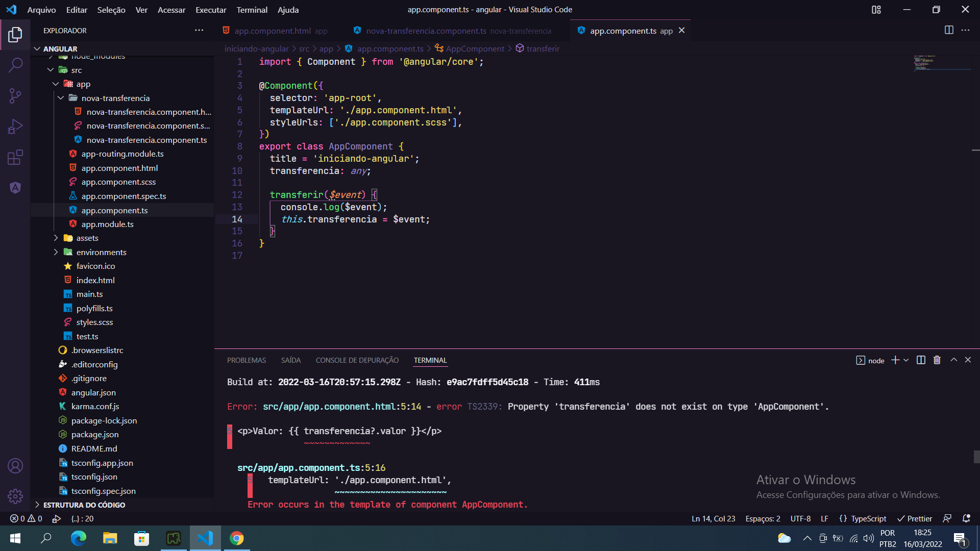Open the Explorer view in activity bar
Screen dimensions: 980x551
pyautogui.click(x=15, y=35)
